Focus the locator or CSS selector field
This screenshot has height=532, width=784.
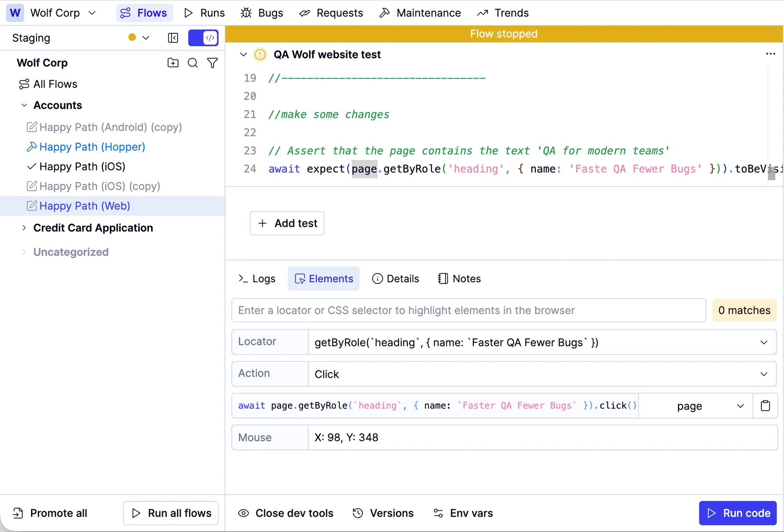pos(469,311)
